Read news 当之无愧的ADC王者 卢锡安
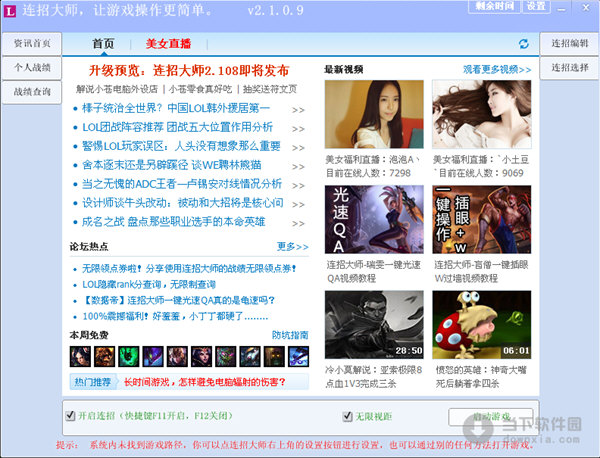The width and height of the screenshot is (600, 458). pos(182,184)
